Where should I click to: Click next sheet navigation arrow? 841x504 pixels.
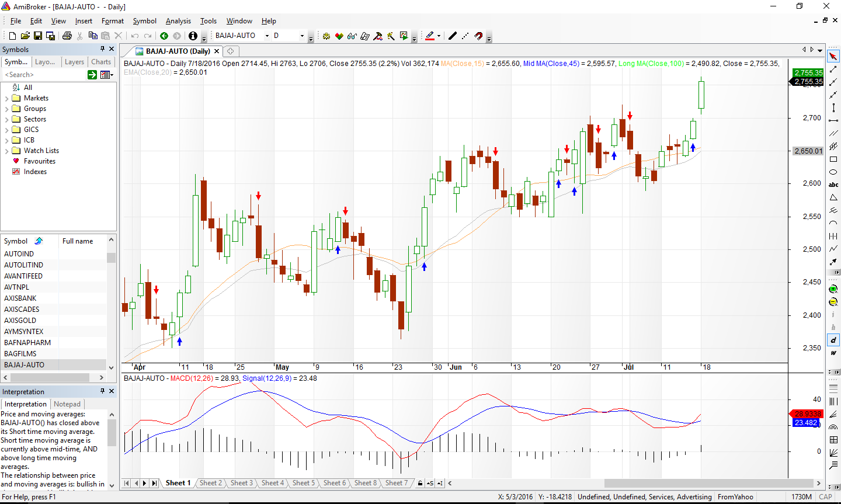[x=145, y=483]
